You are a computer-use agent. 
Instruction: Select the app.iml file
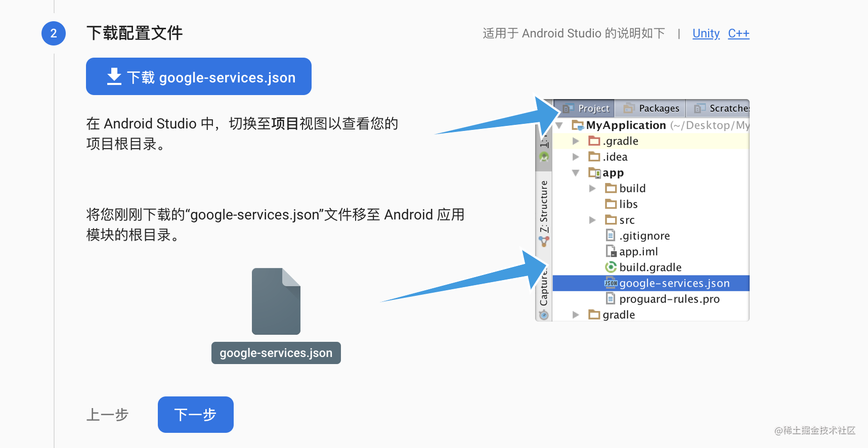click(651, 251)
